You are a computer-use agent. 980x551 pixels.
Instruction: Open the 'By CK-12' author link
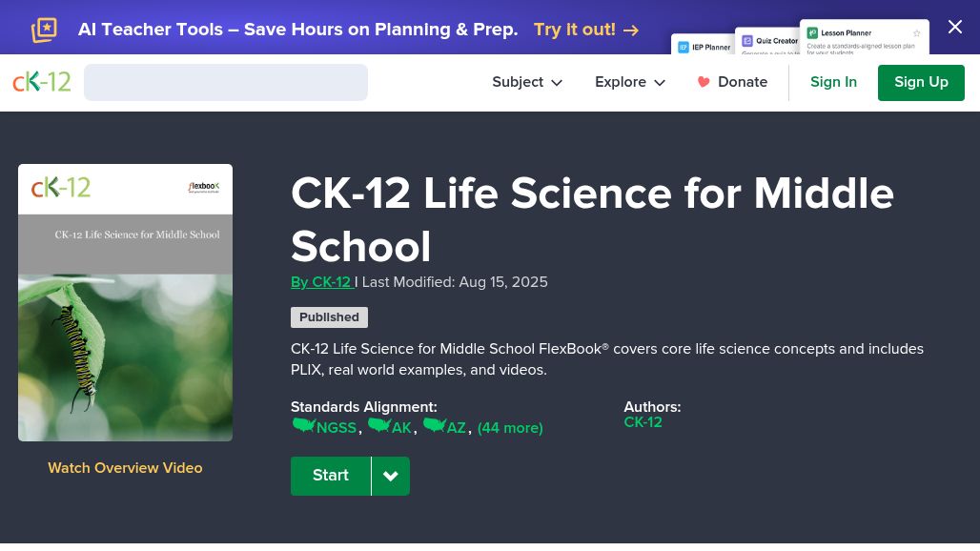click(x=321, y=282)
